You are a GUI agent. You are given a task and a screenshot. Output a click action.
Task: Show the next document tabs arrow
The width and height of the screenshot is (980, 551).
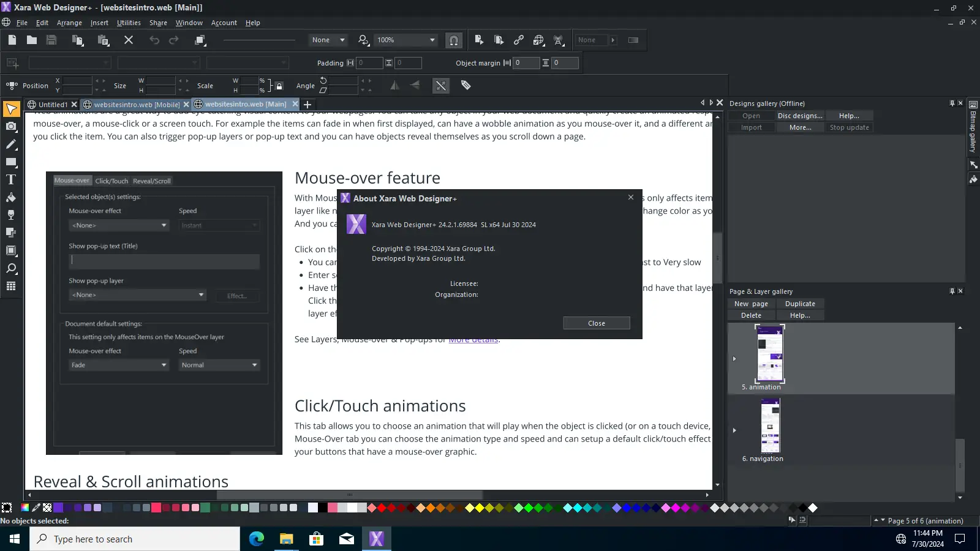click(711, 103)
